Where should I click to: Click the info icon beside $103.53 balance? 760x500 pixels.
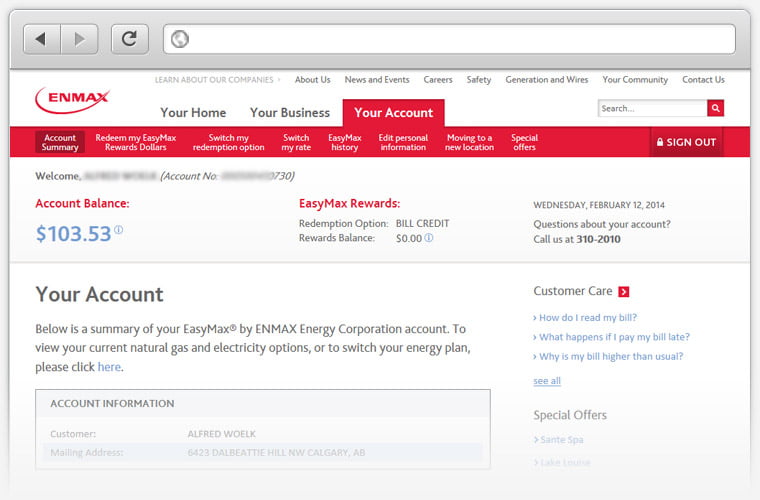click(118, 230)
